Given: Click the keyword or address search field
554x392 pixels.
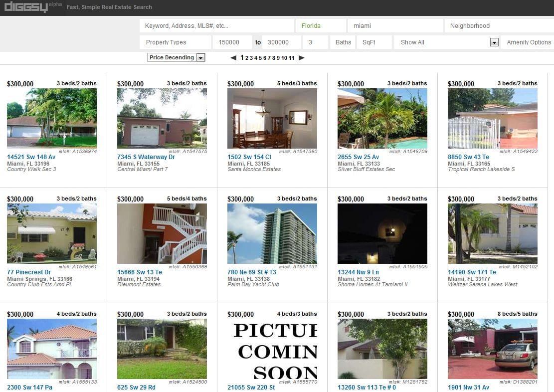Looking at the screenshot, I should point(216,26).
